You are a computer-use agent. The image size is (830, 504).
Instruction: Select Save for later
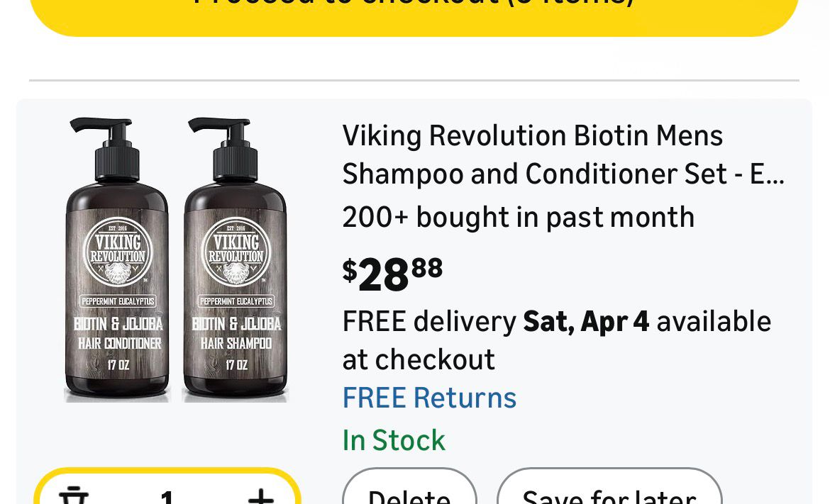[x=609, y=493]
